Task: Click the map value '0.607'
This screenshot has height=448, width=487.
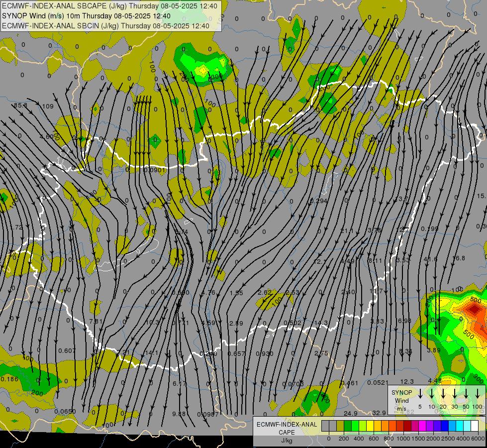Action: click(67, 351)
